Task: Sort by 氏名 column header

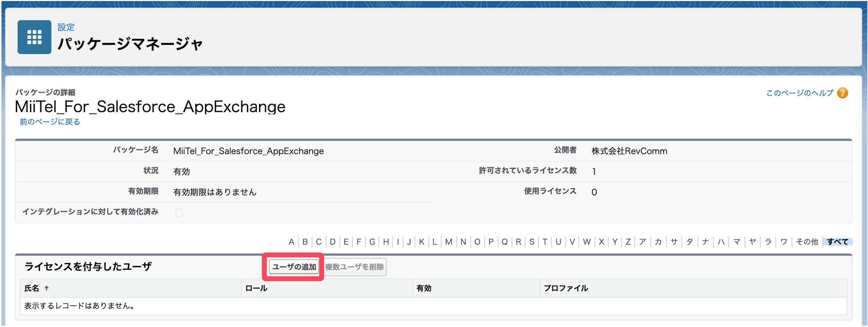Action: pyautogui.click(x=31, y=288)
